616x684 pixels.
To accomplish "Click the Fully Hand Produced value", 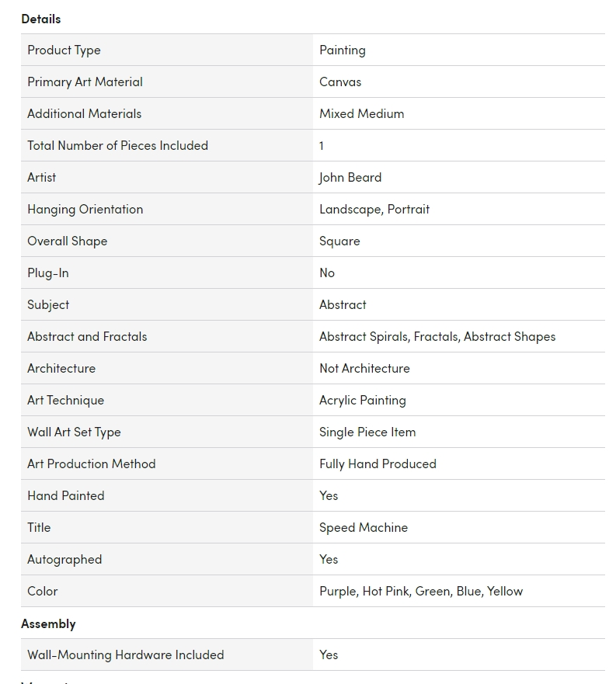I will coord(378,464).
